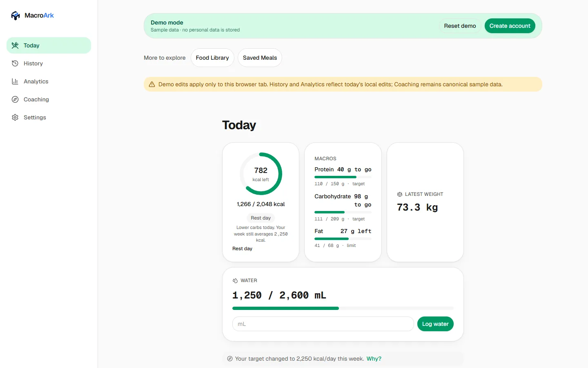Open the Today page
588x368 pixels.
pyautogui.click(x=49, y=45)
